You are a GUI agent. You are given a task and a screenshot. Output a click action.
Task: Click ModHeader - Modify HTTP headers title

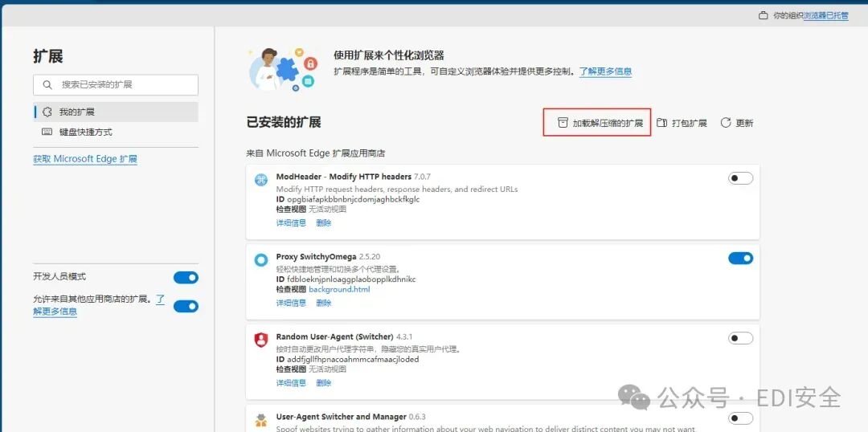344,177
